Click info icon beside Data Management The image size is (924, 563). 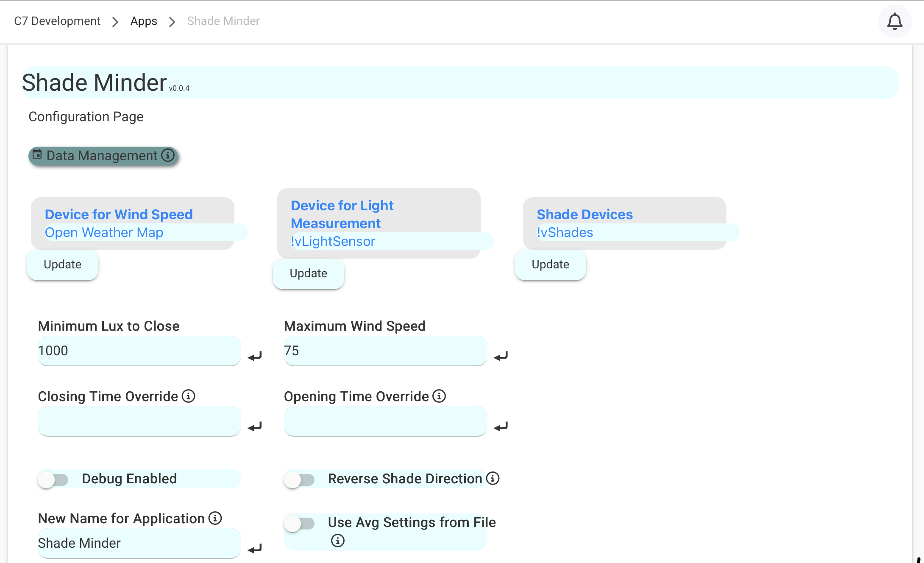168,155
